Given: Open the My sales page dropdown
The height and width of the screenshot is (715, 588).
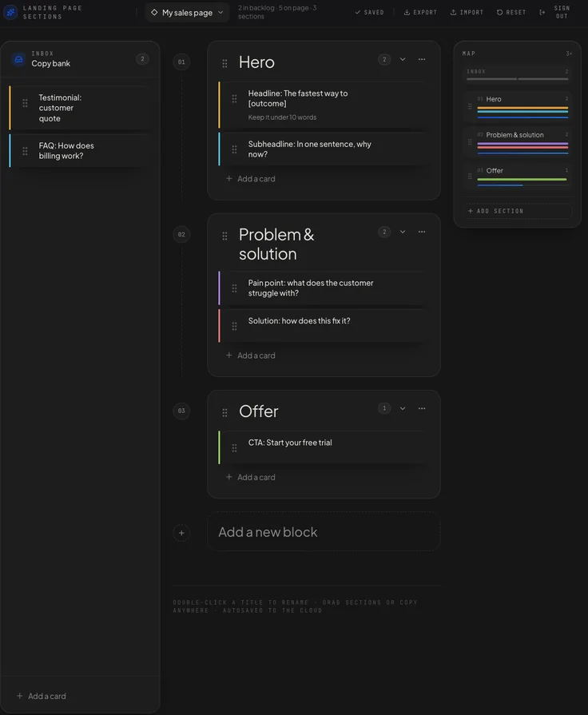Looking at the screenshot, I should pos(187,13).
